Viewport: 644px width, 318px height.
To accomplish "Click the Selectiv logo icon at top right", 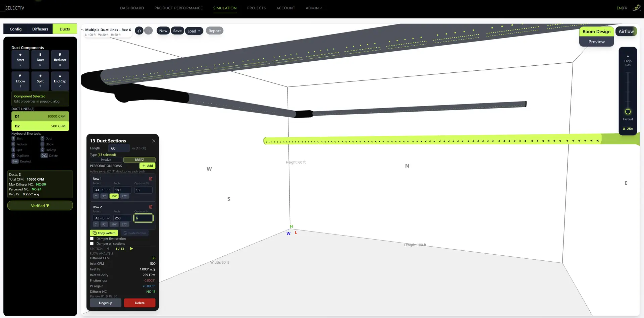I will [636, 8].
